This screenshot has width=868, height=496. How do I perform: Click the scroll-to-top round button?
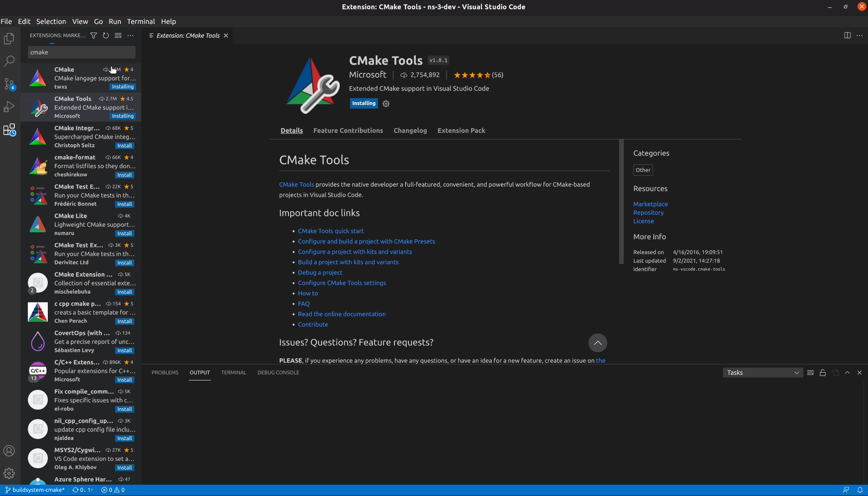click(x=597, y=343)
